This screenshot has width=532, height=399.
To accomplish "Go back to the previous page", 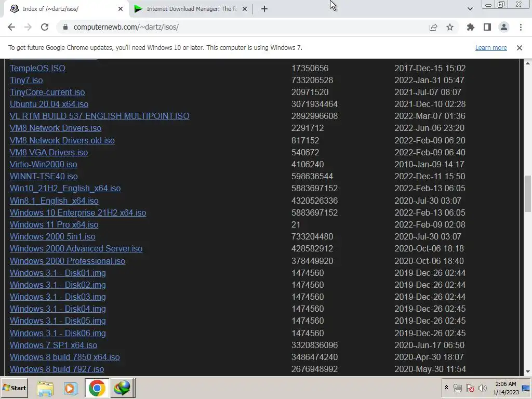I will [11, 27].
